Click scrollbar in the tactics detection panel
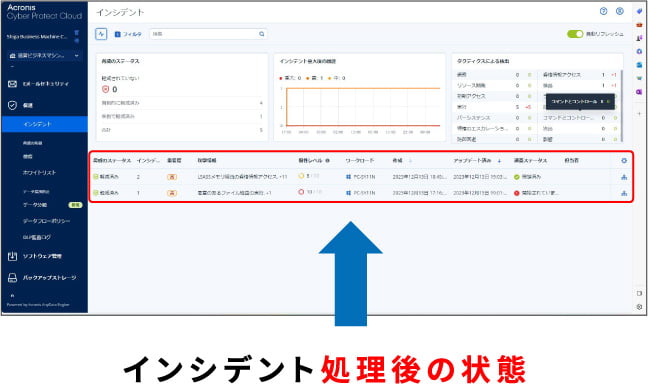The width and height of the screenshot is (648, 384). point(622,105)
